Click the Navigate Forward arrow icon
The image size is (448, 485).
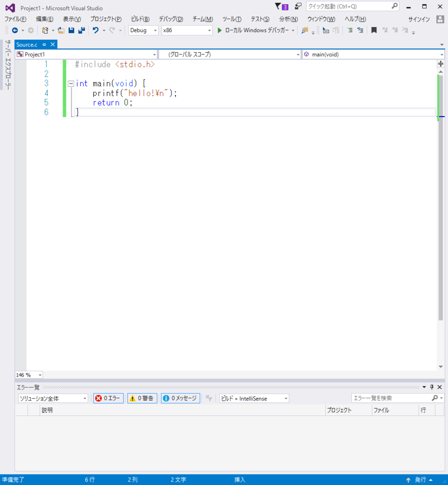tap(31, 30)
